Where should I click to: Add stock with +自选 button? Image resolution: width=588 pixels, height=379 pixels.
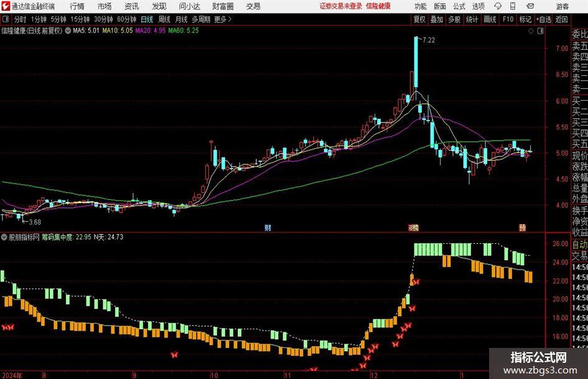pos(544,19)
